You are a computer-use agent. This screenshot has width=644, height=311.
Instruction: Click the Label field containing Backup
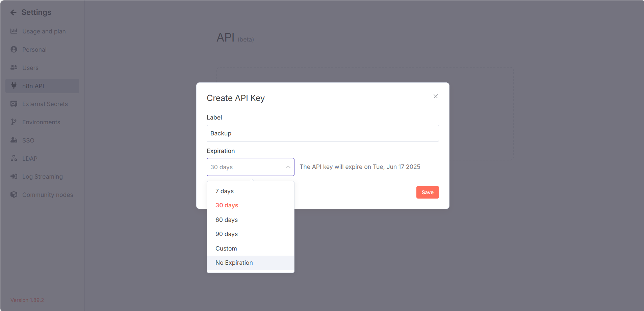pyautogui.click(x=323, y=133)
